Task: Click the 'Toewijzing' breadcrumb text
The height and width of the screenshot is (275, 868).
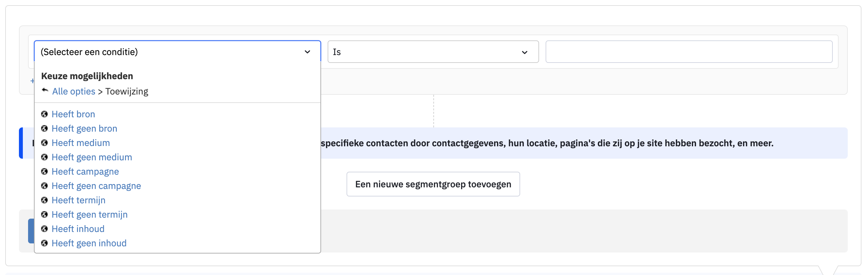Action: pyautogui.click(x=127, y=91)
